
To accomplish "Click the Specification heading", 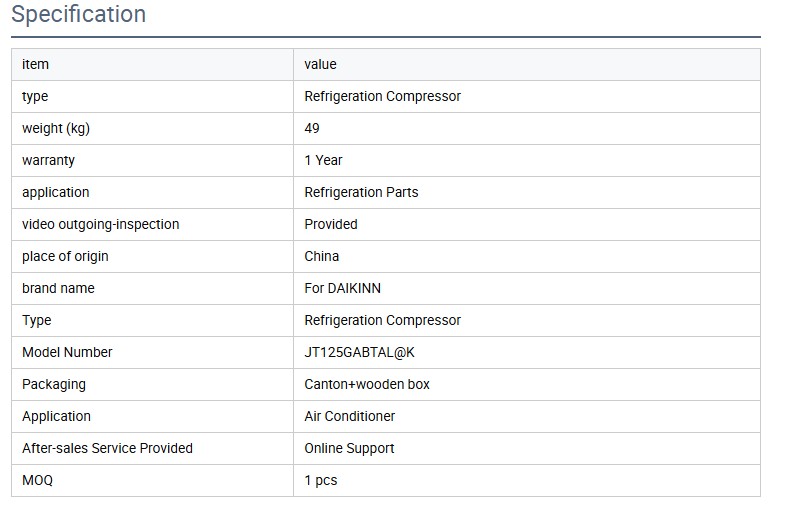I will [78, 15].
